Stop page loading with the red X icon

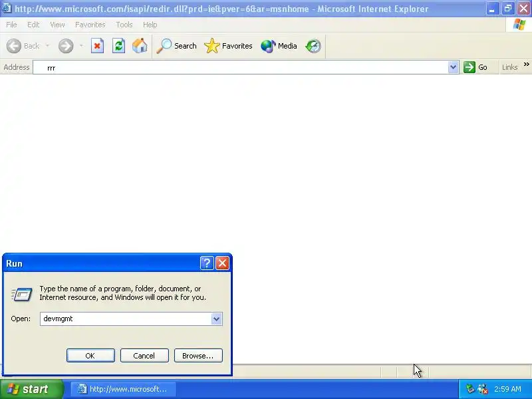pos(97,46)
